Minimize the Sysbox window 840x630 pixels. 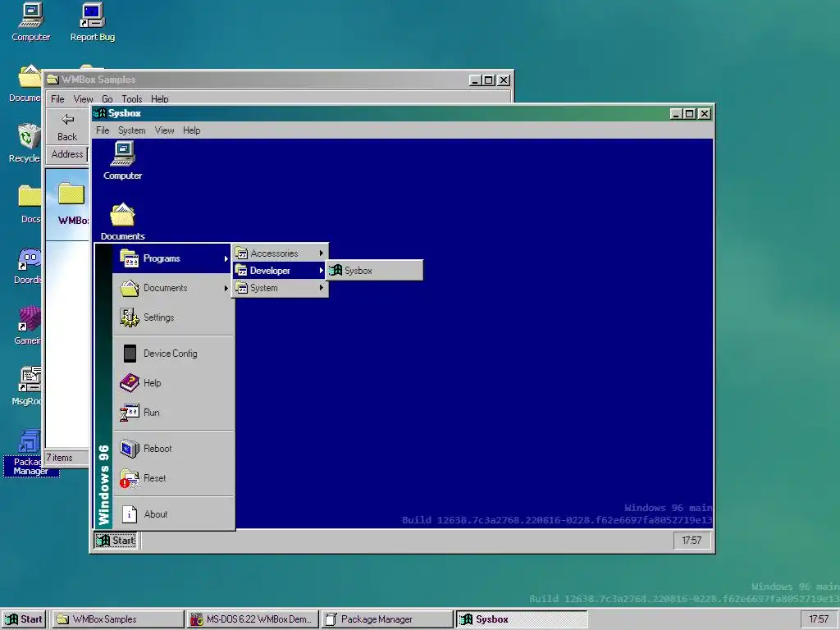676,113
